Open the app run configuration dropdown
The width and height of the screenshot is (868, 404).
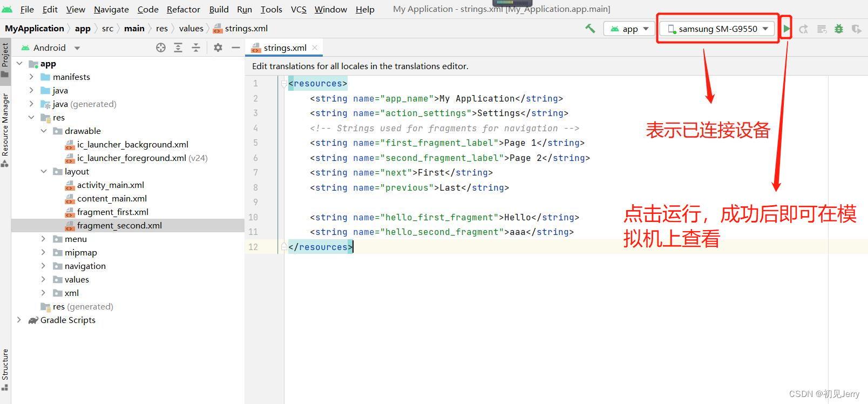[x=629, y=29]
